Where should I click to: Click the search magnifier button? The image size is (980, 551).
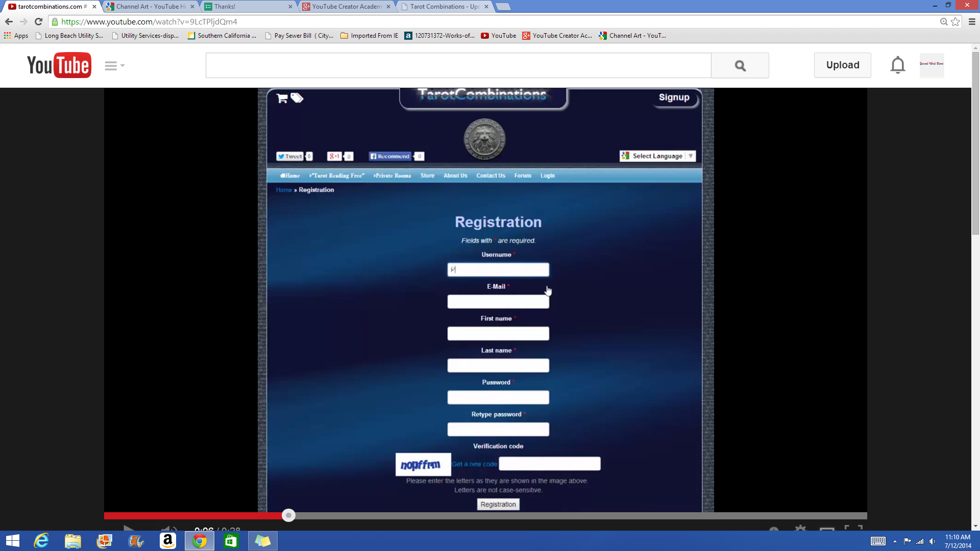coord(740,65)
